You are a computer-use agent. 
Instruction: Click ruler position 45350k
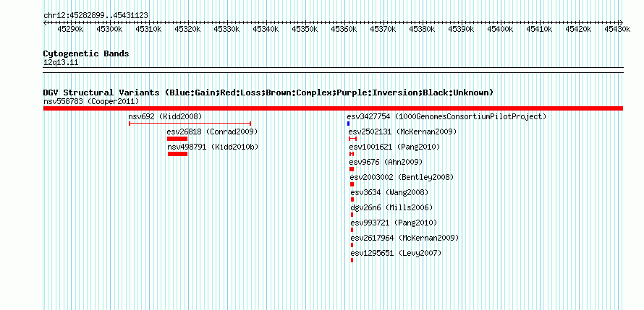click(305, 29)
